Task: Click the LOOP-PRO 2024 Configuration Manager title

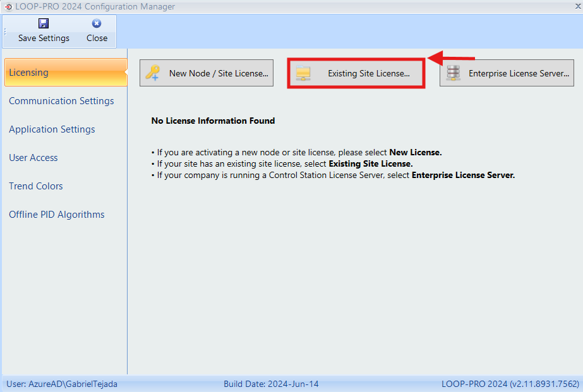Action: point(95,7)
